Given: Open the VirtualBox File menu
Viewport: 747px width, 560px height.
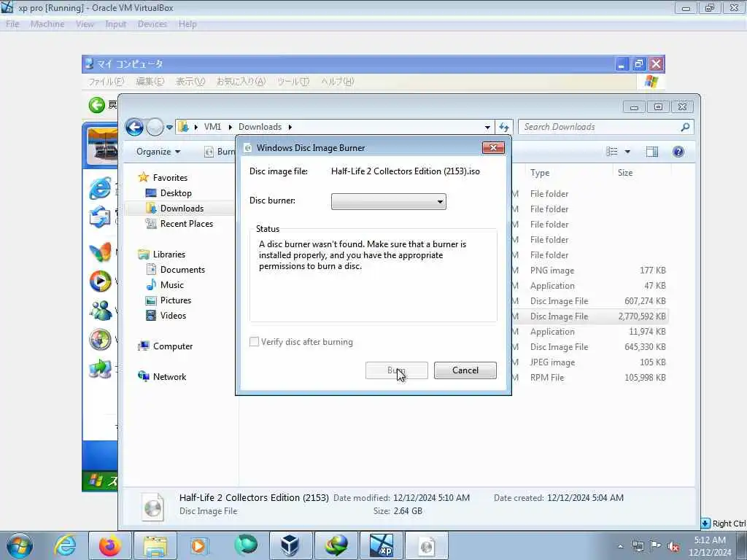Looking at the screenshot, I should (x=12, y=24).
